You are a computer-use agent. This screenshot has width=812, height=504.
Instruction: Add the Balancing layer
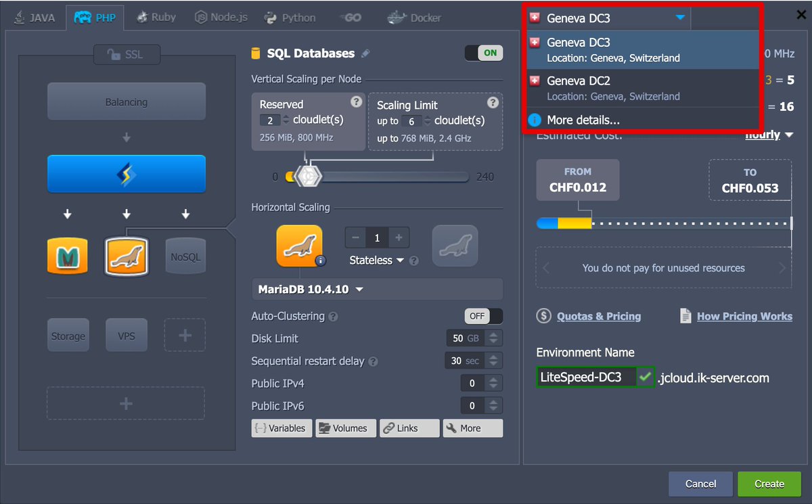click(127, 102)
